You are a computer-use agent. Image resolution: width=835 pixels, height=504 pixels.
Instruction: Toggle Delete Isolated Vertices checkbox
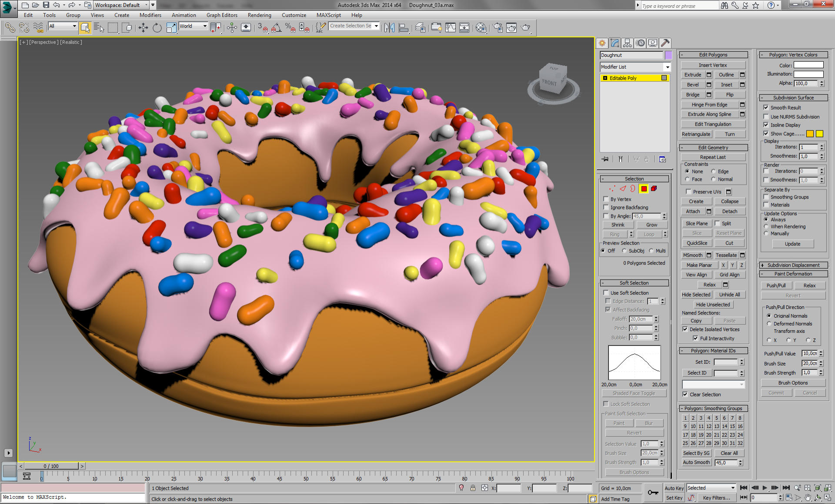pos(685,329)
